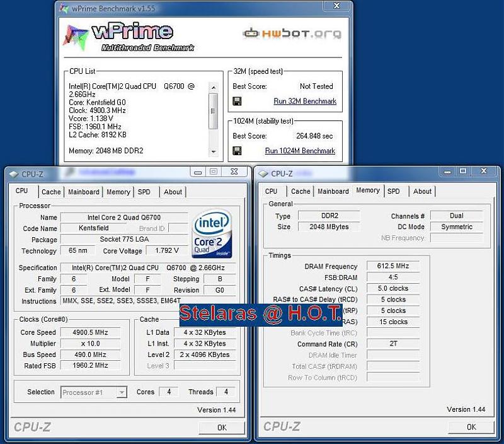
Task: Click the Name field Intel Core 2 Quad Q6700
Action: click(x=124, y=218)
